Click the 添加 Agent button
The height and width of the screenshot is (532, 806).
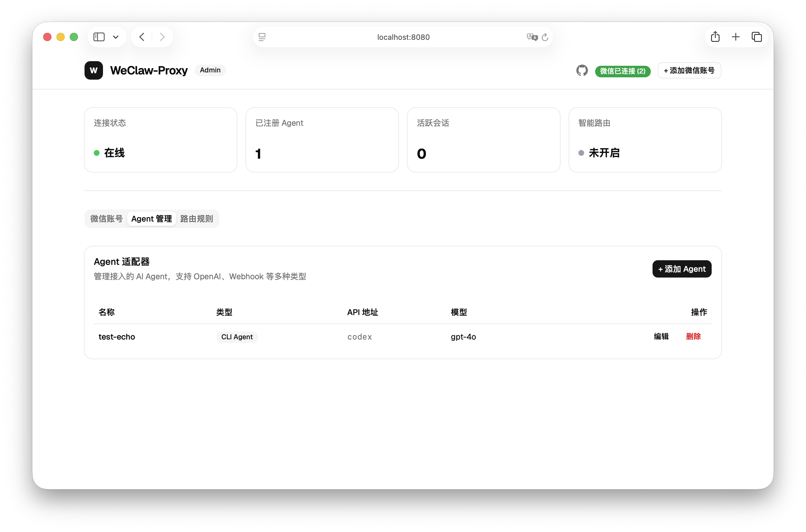[681, 269]
